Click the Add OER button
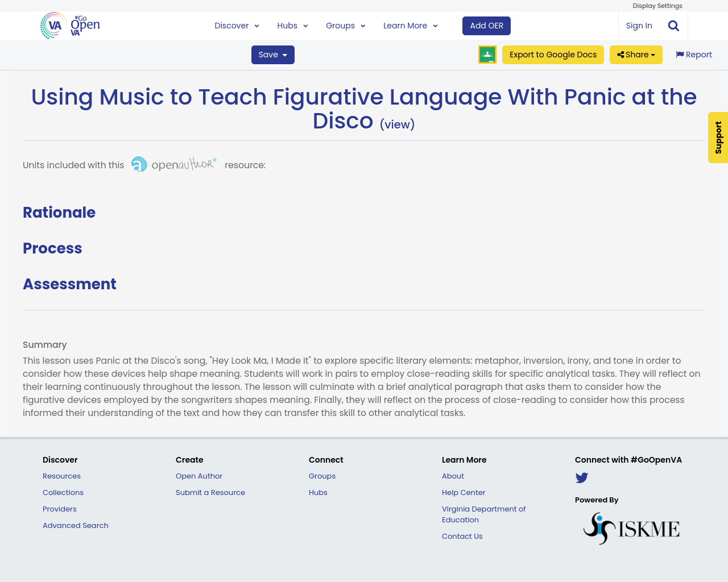Viewport: 728px width, 582px height. (x=486, y=25)
